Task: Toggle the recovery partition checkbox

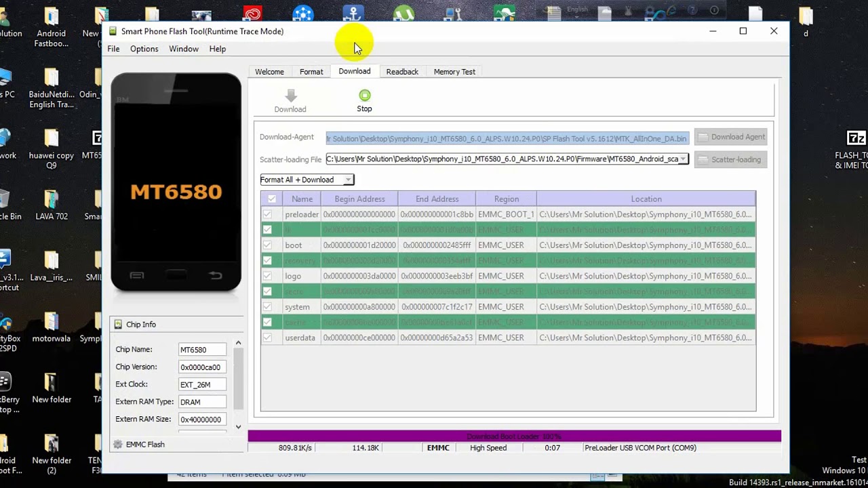Action: point(267,260)
